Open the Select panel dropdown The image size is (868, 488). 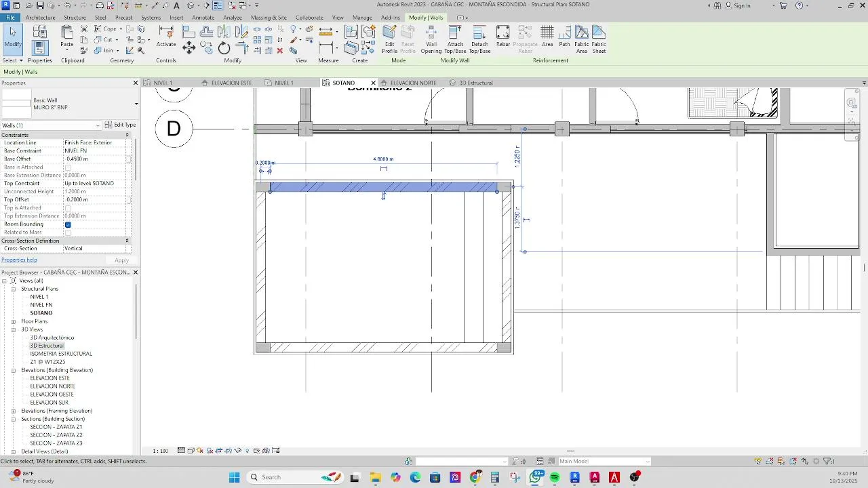[x=13, y=60]
